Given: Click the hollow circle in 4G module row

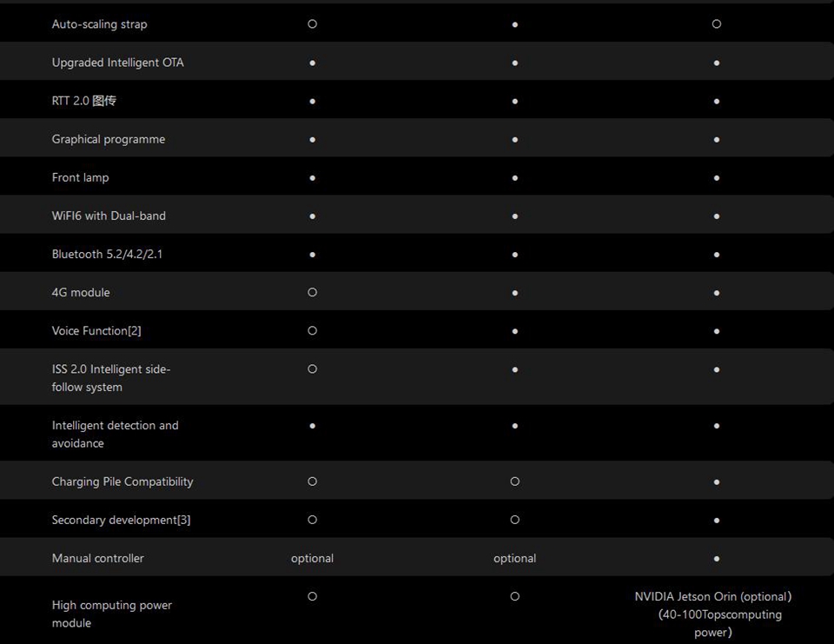Looking at the screenshot, I should click(x=313, y=293).
